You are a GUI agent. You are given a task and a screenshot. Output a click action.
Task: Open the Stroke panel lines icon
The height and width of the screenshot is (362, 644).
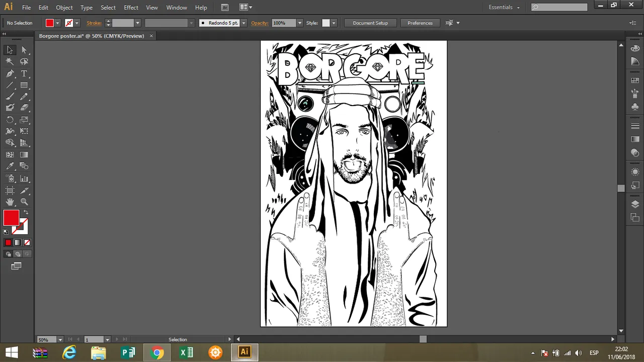pyautogui.click(x=635, y=126)
